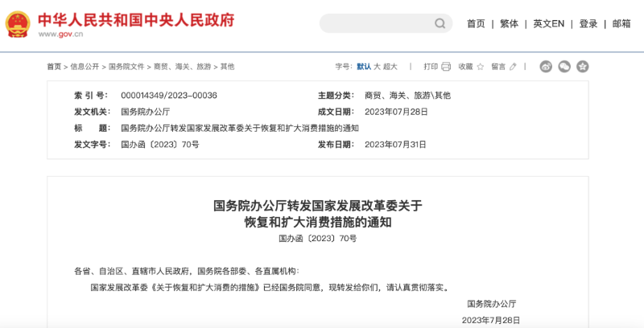Click the metadata 标题 value text
Viewport: 644px width, 328px height.
240,129
